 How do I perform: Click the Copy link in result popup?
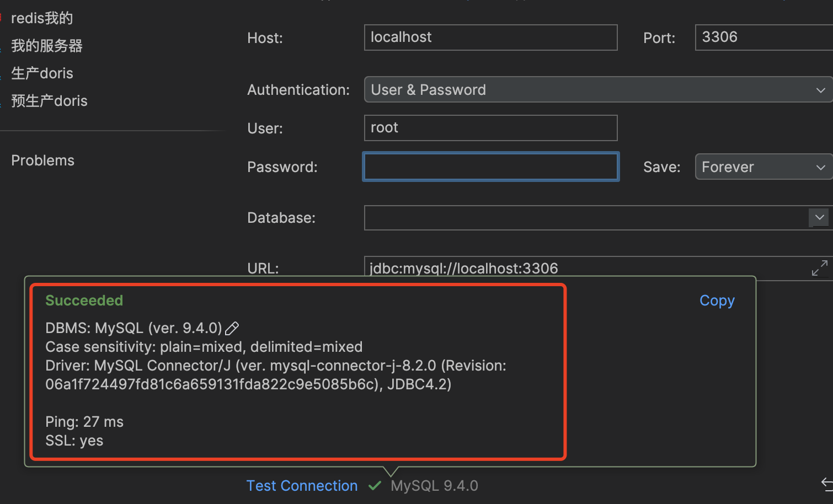coord(717,301)
